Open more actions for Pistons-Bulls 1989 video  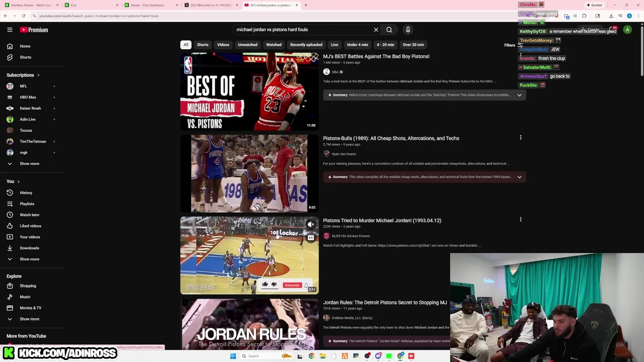(x=521, y=137)
